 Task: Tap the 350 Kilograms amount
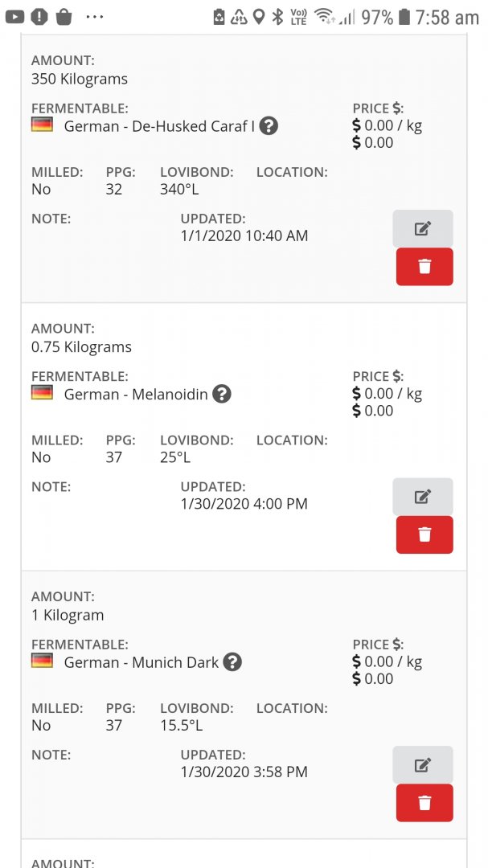(x=80, y=79)
